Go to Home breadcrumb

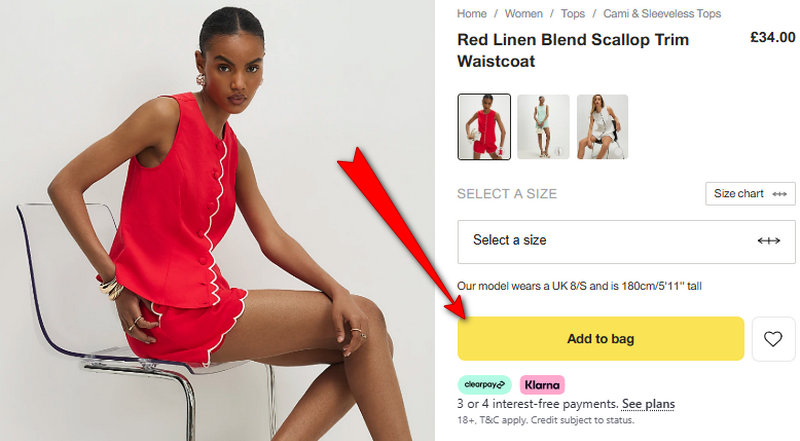point(471,14)
